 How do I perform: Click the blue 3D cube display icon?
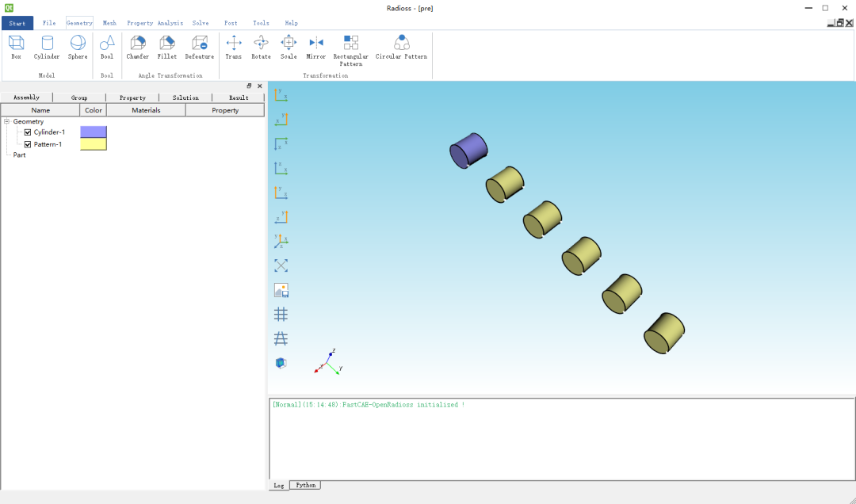click(x=281, y=363)
